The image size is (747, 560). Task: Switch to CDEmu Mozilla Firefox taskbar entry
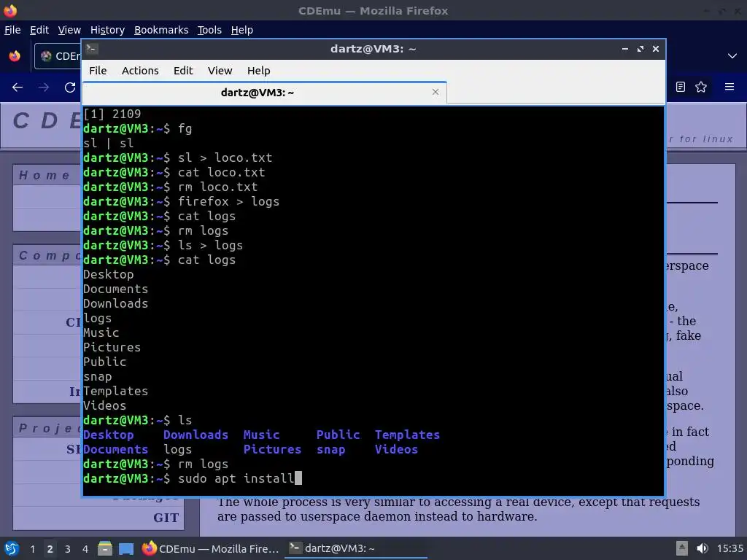point(211,548)
